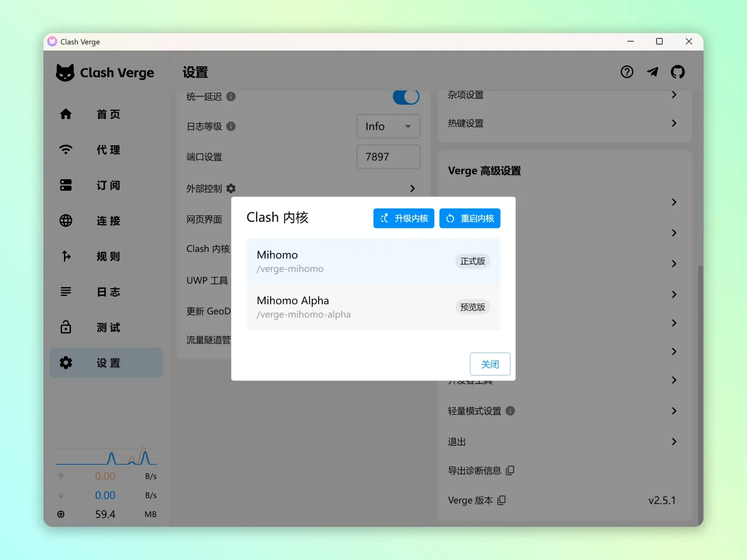Open 连接 via the globe icon

click(66, 221)
